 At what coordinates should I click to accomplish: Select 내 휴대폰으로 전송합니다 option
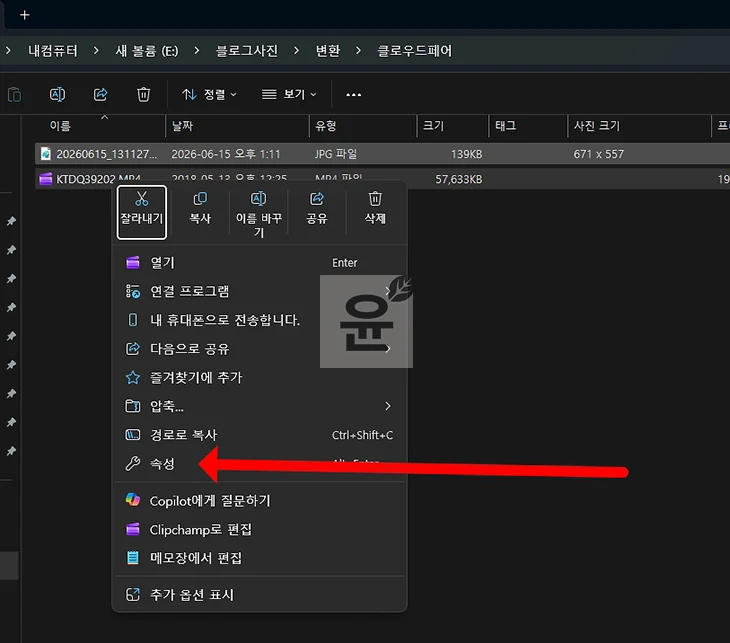(260, 320)
